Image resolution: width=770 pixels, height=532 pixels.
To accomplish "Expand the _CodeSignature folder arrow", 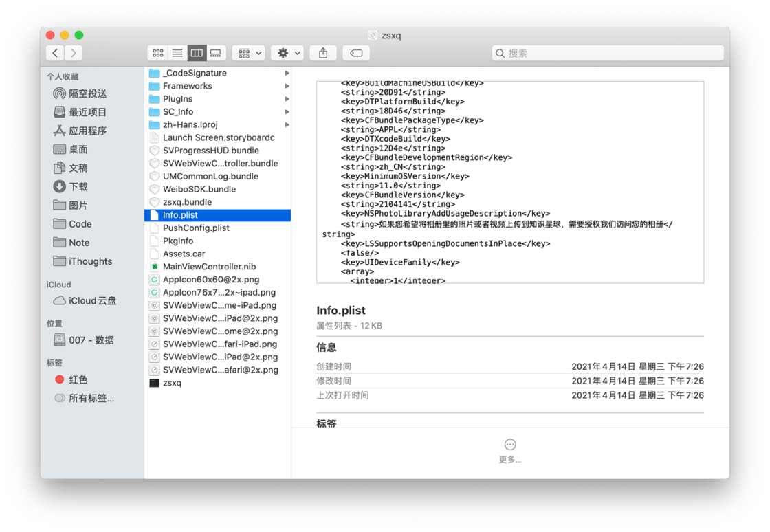I will (x=287, y=73).
